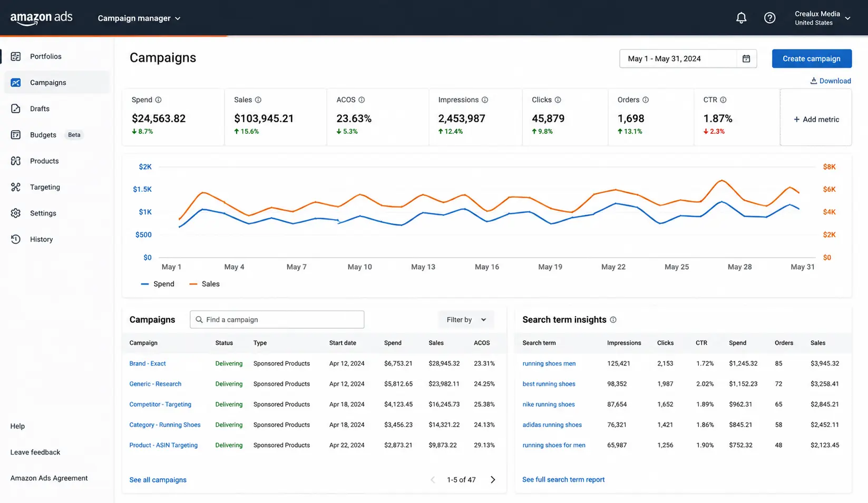Image resolution: width=868 pixels, height=503 pixels.
Task: Click the Find a campaign search field
Action: pyautogui.click(x=277, y=320)
